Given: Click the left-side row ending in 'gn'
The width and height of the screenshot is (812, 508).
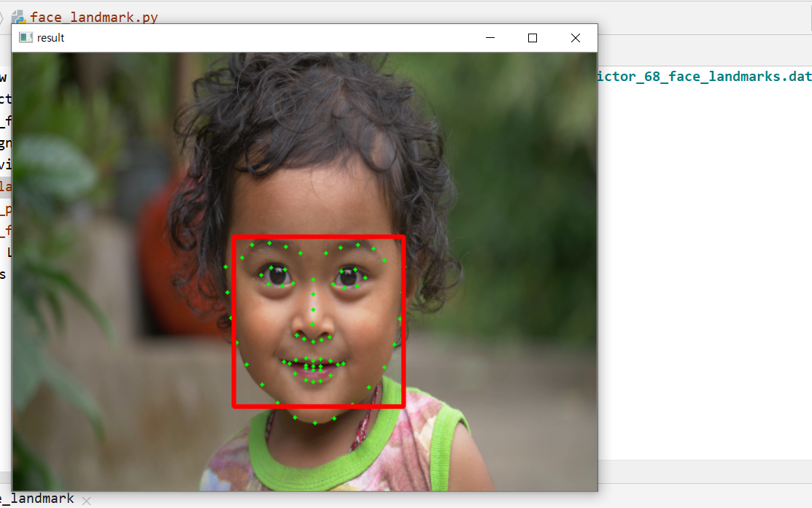Looking at the screenshot, I should [5, 143].
